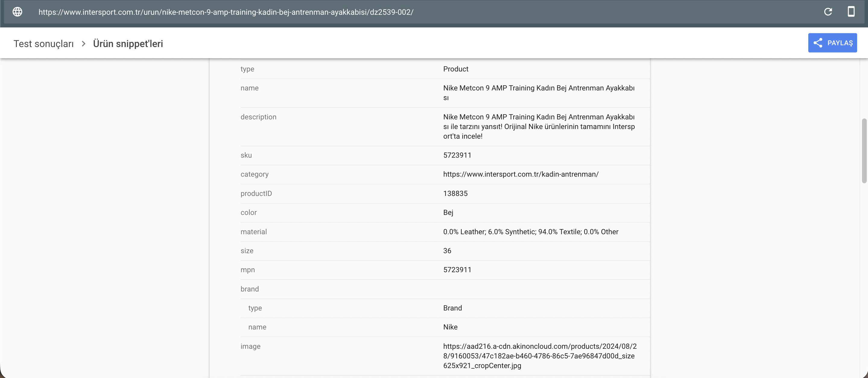The width and height of the screenshot is (868, 378).
Task: Click the sku value 5723911
Action: tap(457, 155)
